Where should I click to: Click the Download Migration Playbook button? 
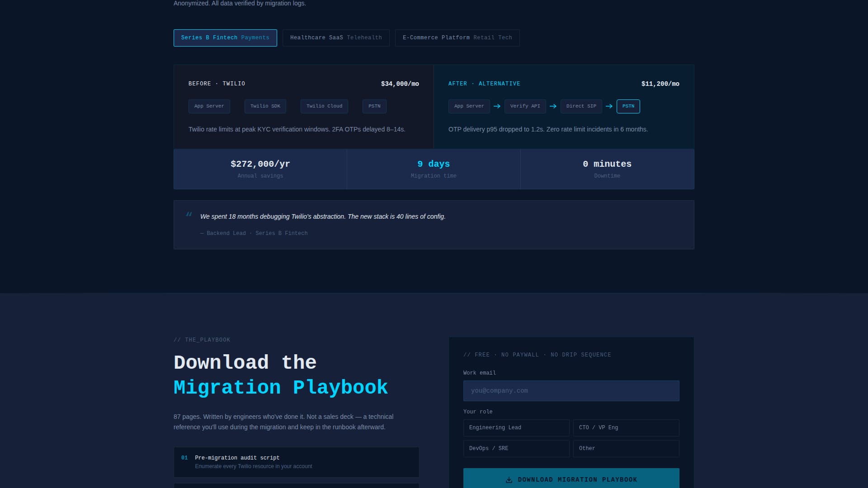coord(571,479)
